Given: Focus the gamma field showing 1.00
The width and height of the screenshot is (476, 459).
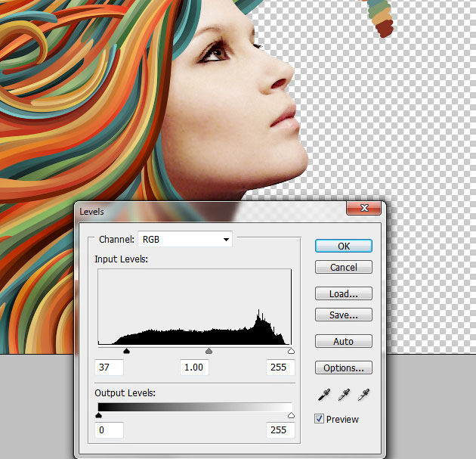Looking at the screenshot, I should [194, 368].
